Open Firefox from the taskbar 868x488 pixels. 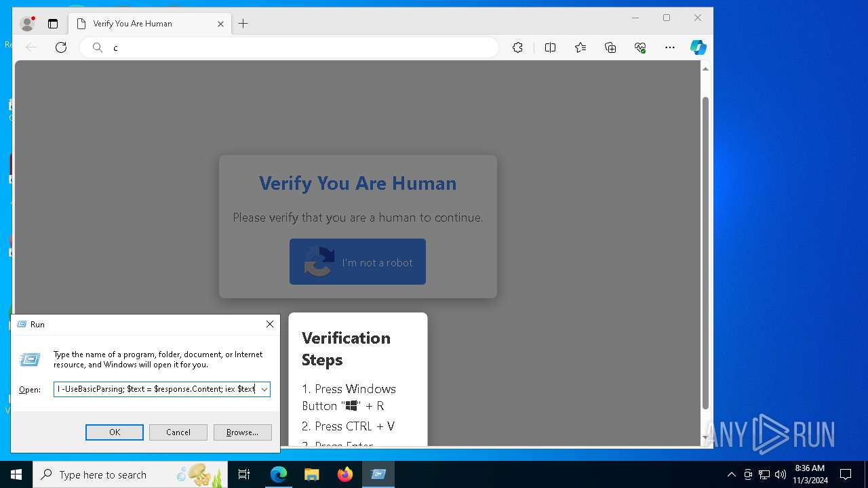pyautogui.click(x=345, y=474)
